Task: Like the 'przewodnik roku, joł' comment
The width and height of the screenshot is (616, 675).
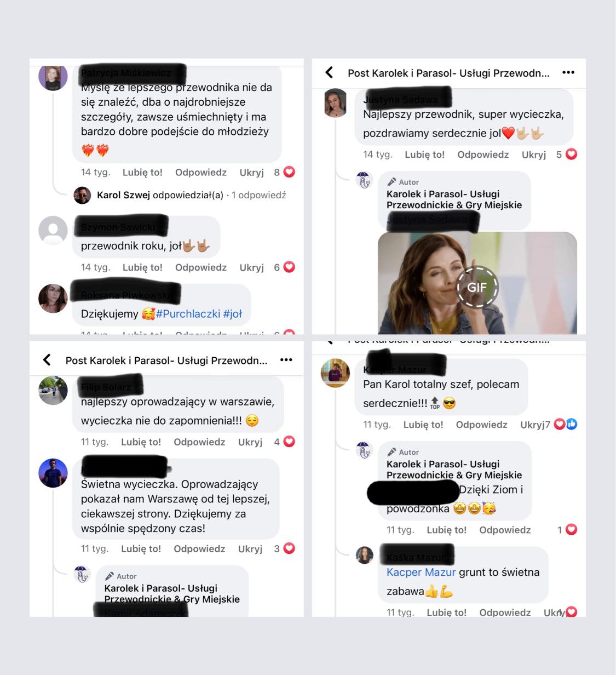Action: click(142, 267)
